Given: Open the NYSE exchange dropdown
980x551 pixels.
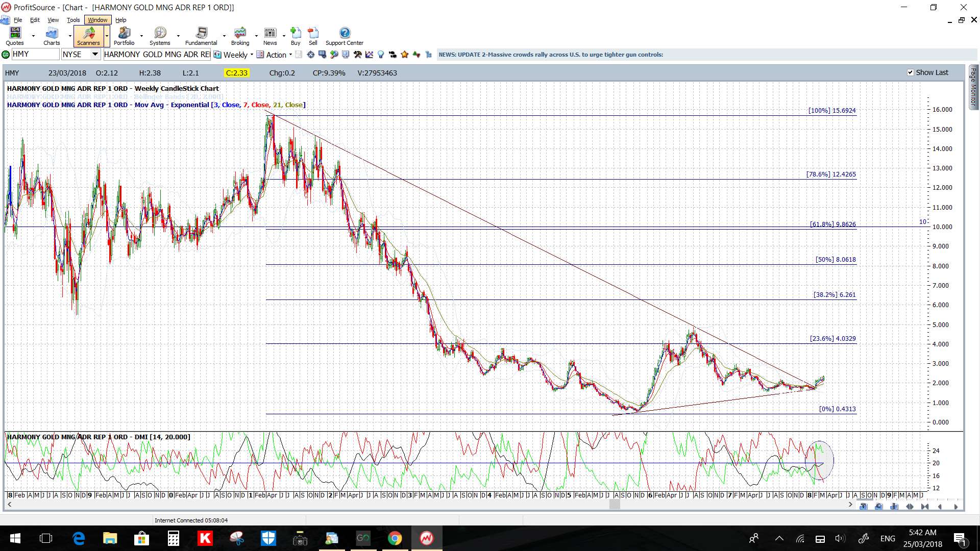Looking at the screenshot, I should coord(94,54).
